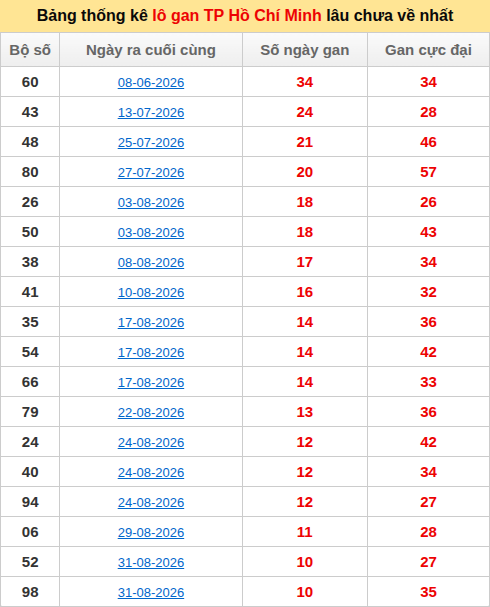Open date link 08-06-2026 for number 60
Image resolution: width=490 pixels, height=607 pixels.
coord(151,82)
